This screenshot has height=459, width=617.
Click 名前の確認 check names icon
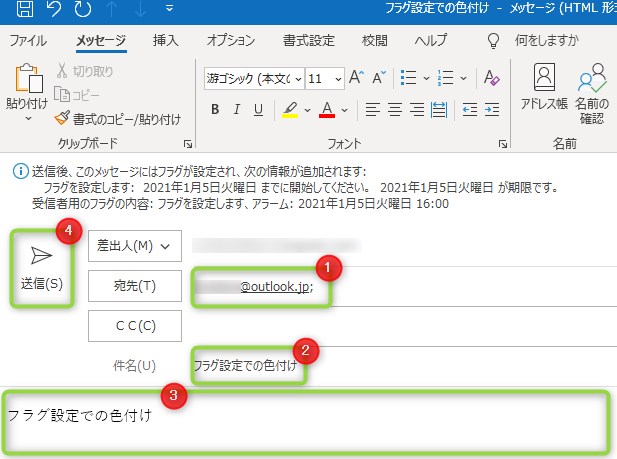coord(592,94)
